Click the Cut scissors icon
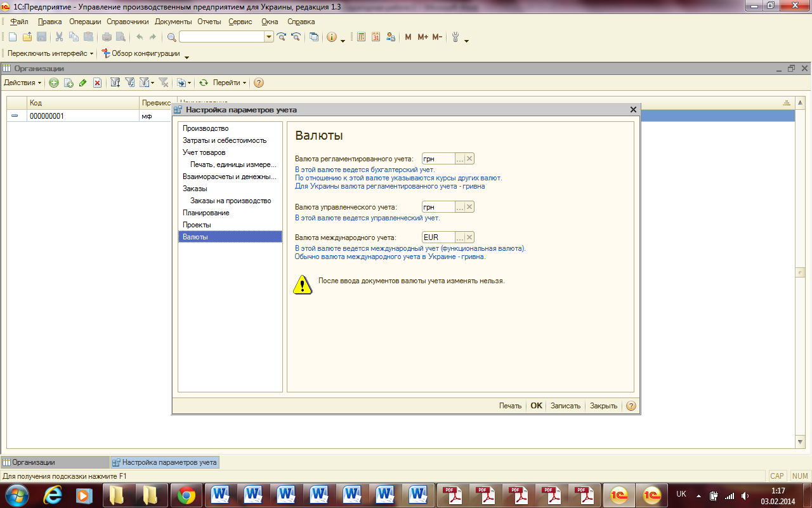 coord(59,37)
